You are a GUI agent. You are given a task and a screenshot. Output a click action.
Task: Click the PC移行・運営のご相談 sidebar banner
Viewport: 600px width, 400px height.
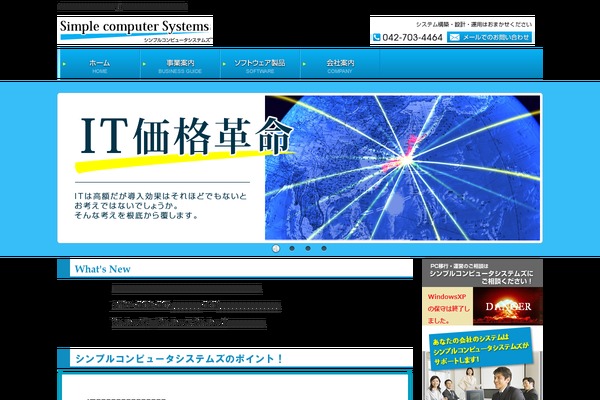click(482, 273)
